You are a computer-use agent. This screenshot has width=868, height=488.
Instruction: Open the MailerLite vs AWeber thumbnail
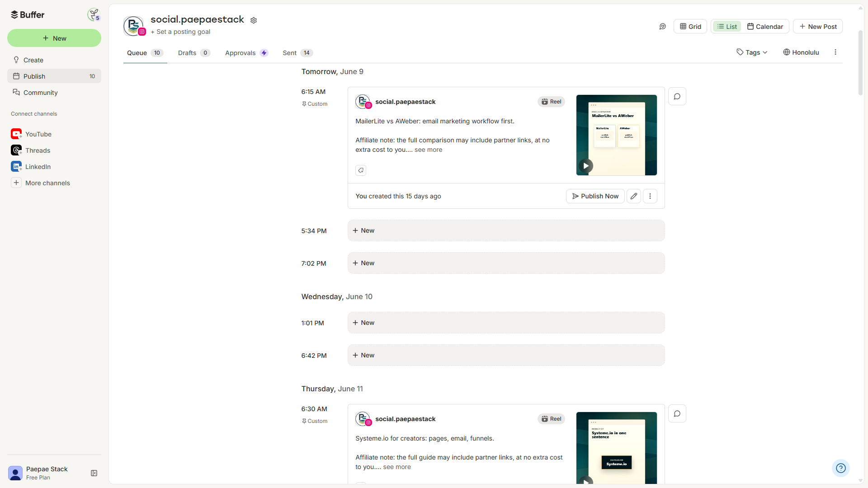click(x=617, y=135)
